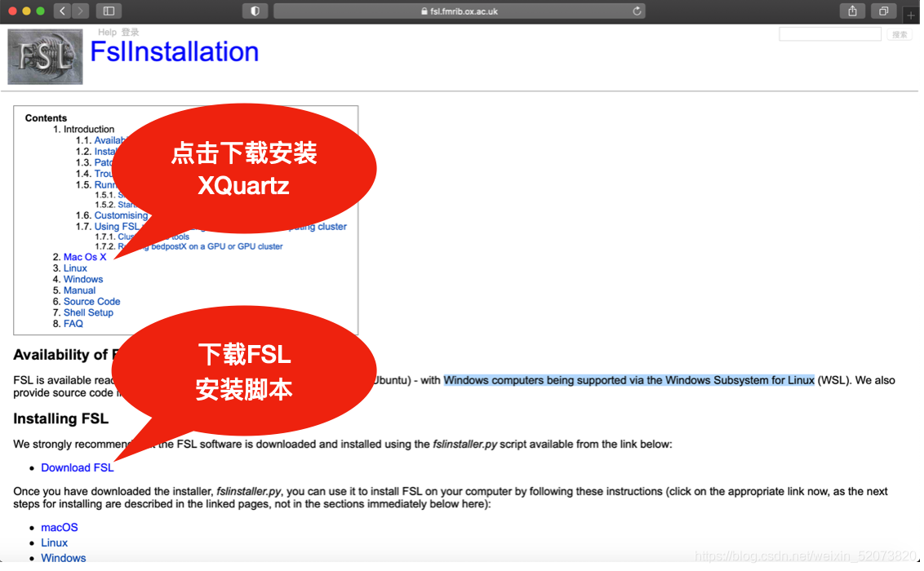The height and width of the screenshot is (571, 924).
Task: Open the Help link at top
Action: click(x=107, y=33)
